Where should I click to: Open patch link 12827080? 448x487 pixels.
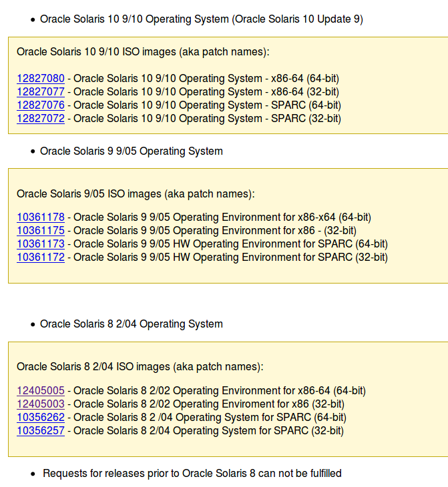click(x=41, y=78)
